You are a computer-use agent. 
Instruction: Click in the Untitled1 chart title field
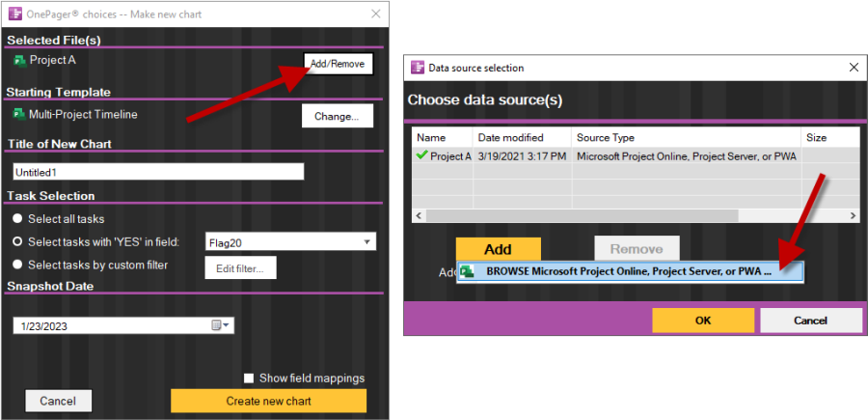tap(158, 172)
